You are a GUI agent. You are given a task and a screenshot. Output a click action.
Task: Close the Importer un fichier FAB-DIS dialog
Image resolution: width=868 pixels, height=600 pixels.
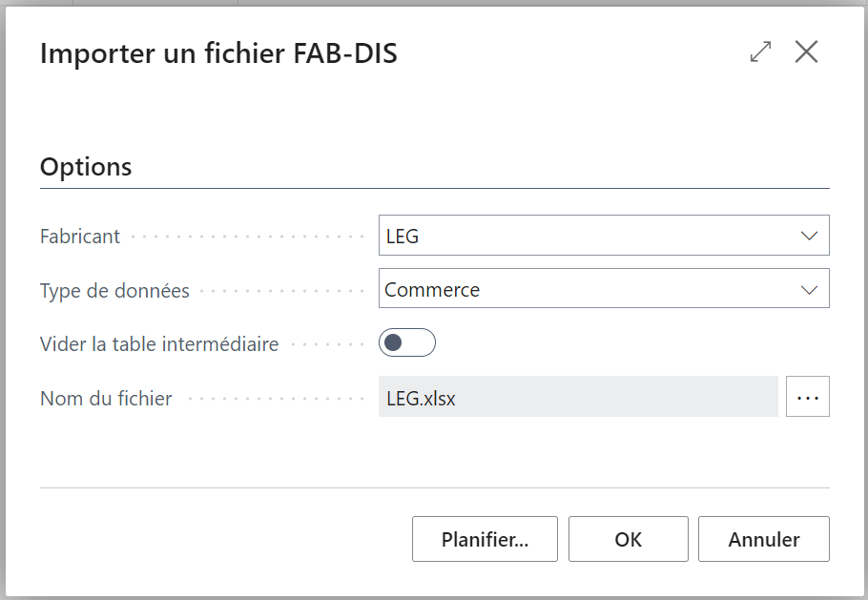(x=806, y=52)
